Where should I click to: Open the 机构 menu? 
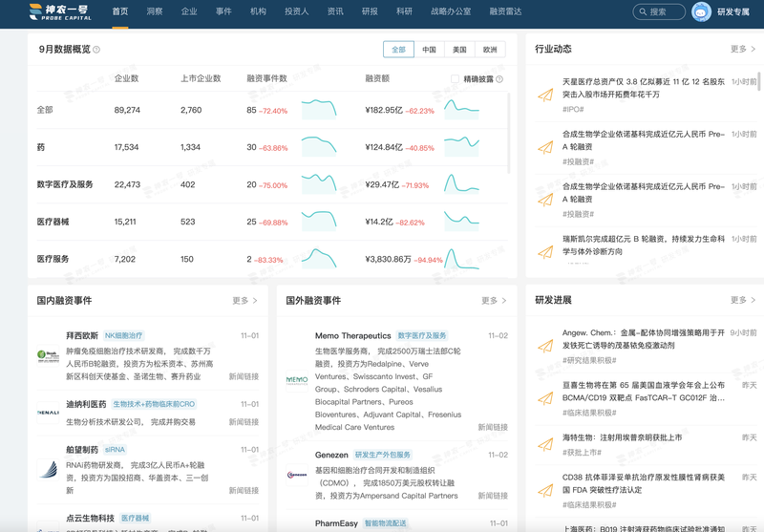click(258, 11)
